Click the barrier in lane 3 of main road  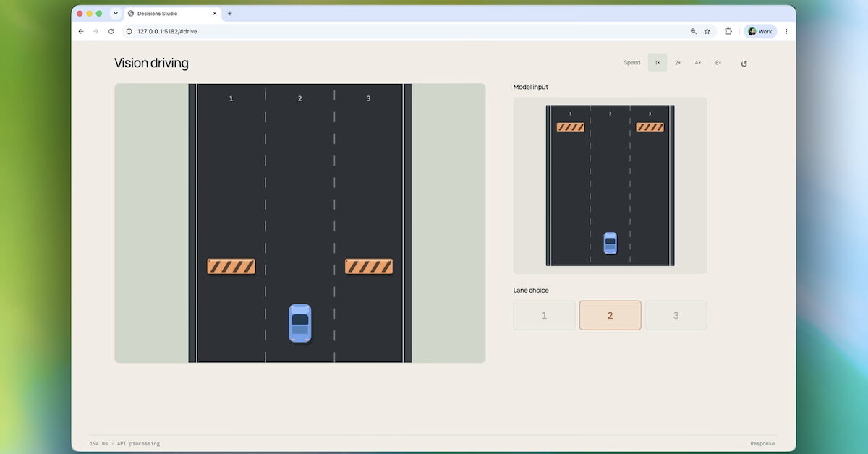coord(369,266)
